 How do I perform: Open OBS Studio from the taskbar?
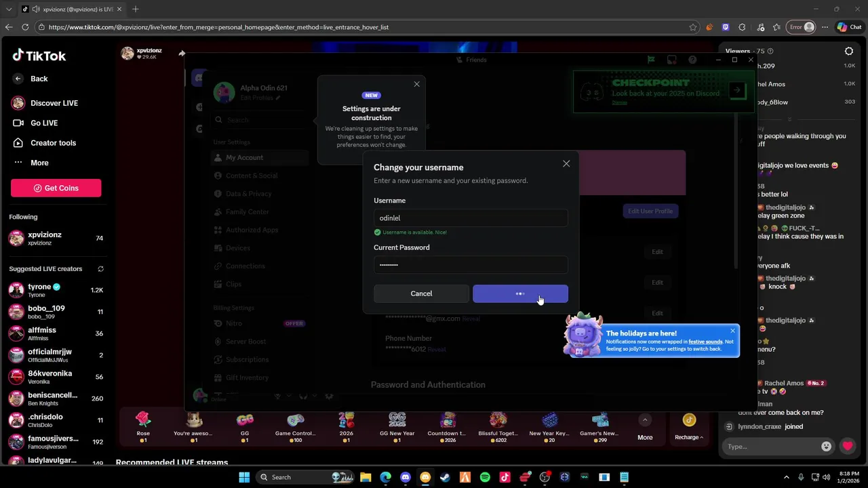tap(545, 477)
